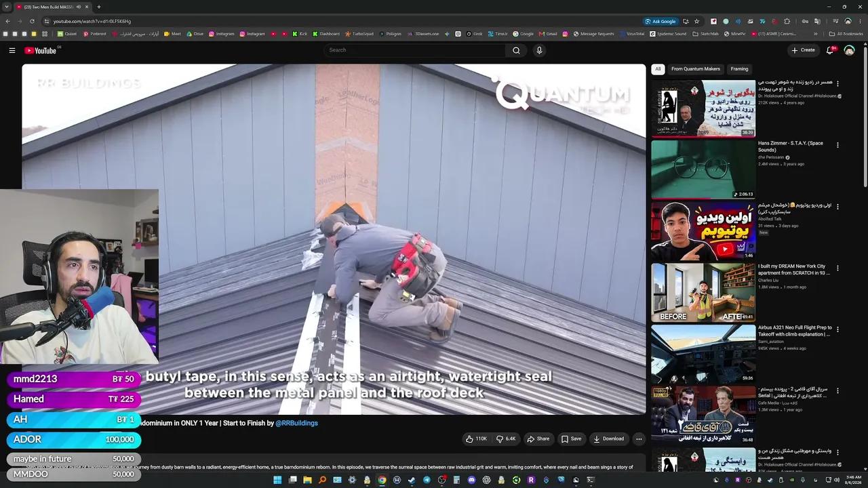The height and width of the screenshot is (488, 868).
Task: Select the Framing filter chip
Action: click(739, 69)
